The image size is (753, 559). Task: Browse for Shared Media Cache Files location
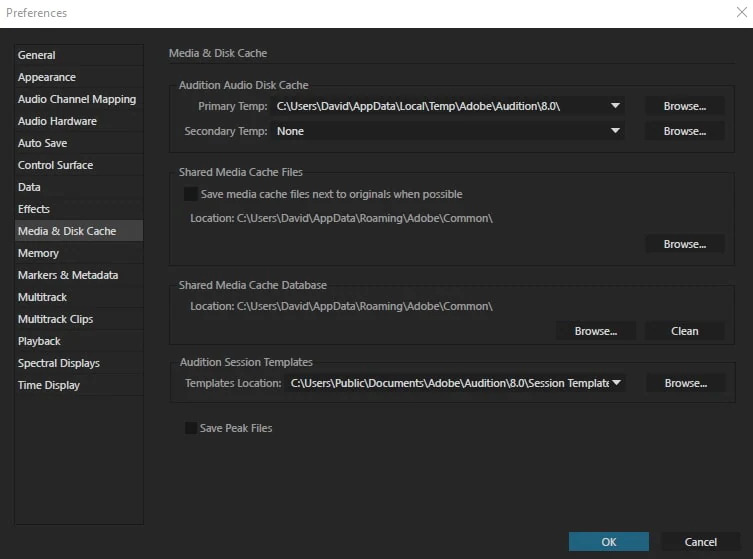point(684,244)
